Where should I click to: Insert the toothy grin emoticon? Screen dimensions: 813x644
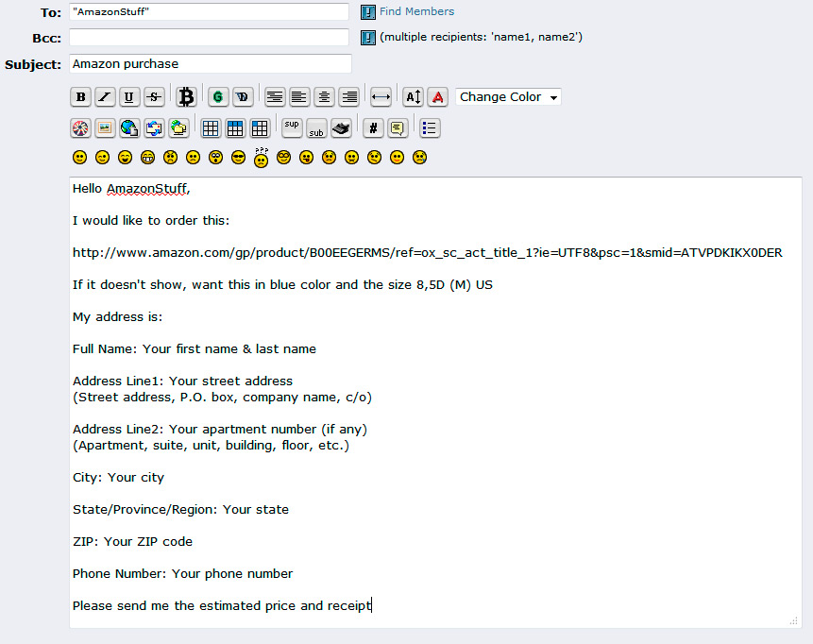[147, 158]
